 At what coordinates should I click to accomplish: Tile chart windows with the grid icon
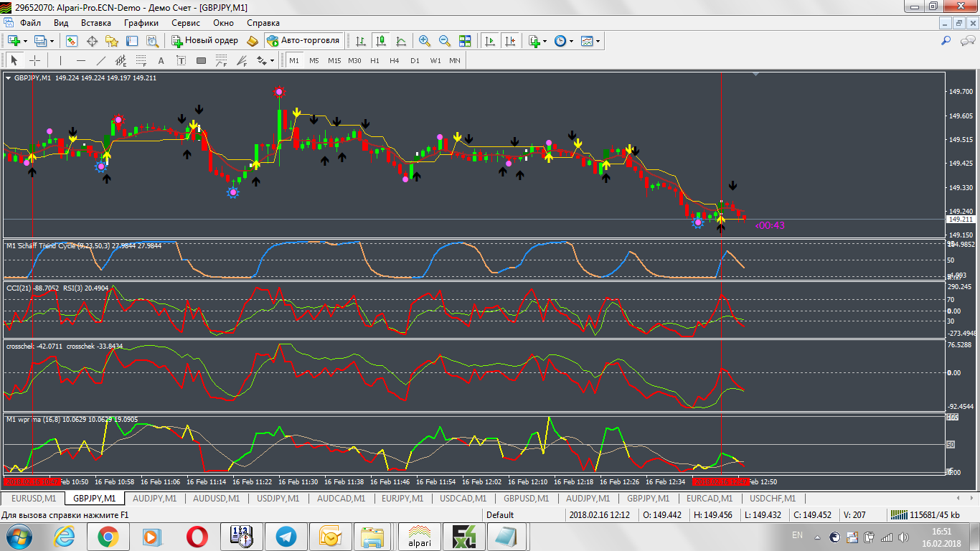coord(465,41)
